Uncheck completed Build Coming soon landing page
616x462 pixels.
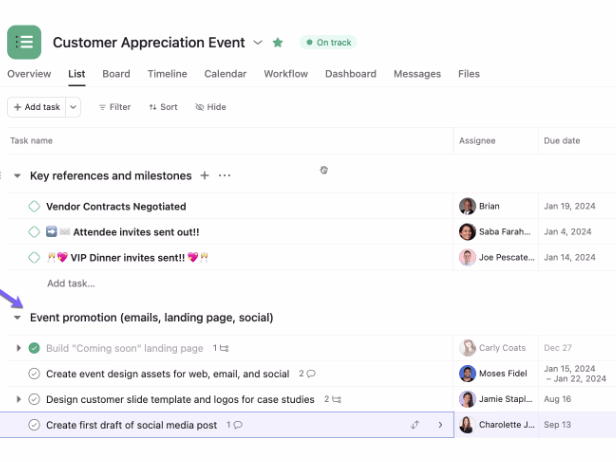[34, 348]
